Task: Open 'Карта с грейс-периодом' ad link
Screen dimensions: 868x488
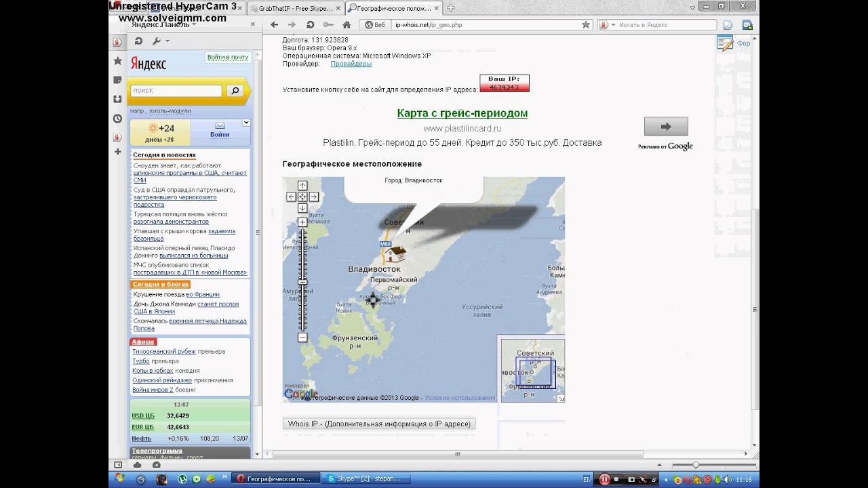Action: (x=462, y=113)
